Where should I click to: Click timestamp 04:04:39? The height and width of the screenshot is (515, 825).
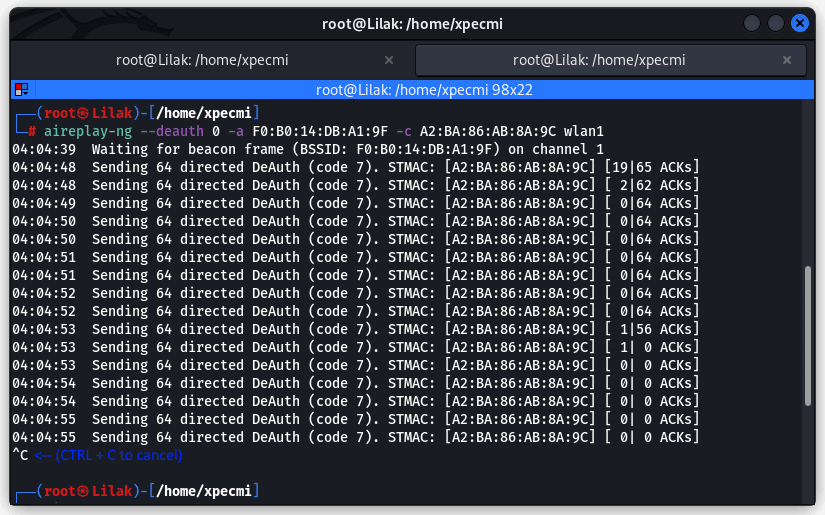coord(44,149)
